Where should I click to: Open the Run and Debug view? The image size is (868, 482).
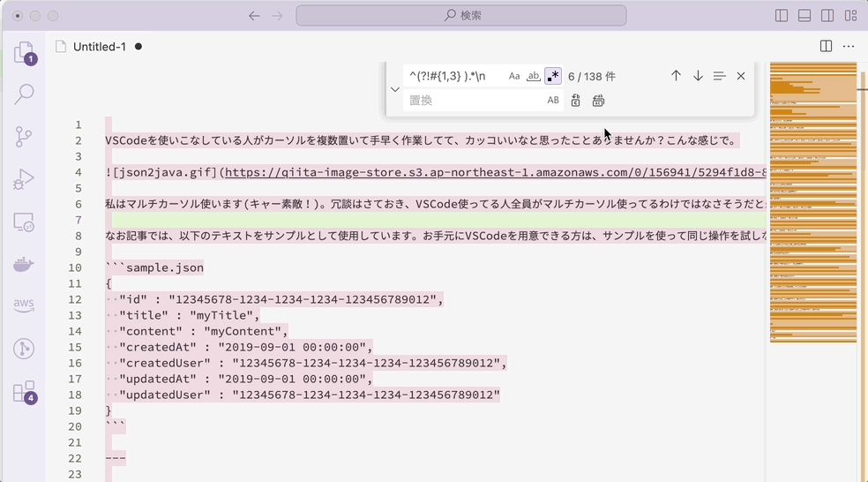click(x=24, y=179)
